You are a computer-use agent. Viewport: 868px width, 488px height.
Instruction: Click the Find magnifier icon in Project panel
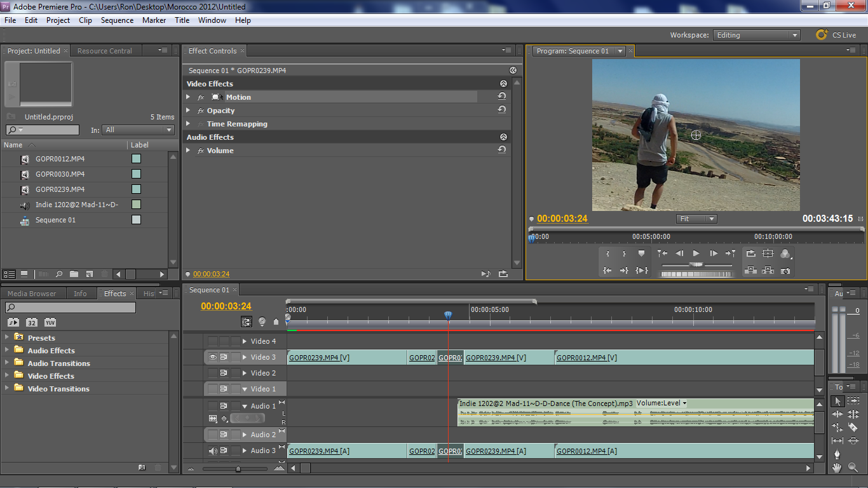[58, 274]
